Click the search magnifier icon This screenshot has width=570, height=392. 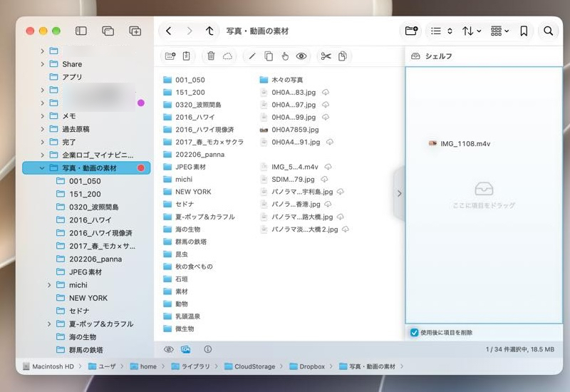548,31
